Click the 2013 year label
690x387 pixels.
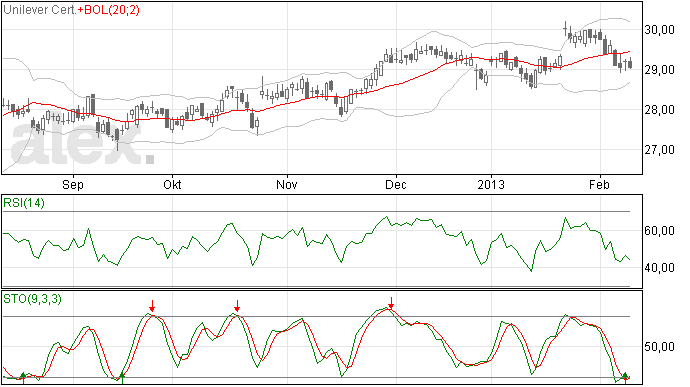(491, 184)
